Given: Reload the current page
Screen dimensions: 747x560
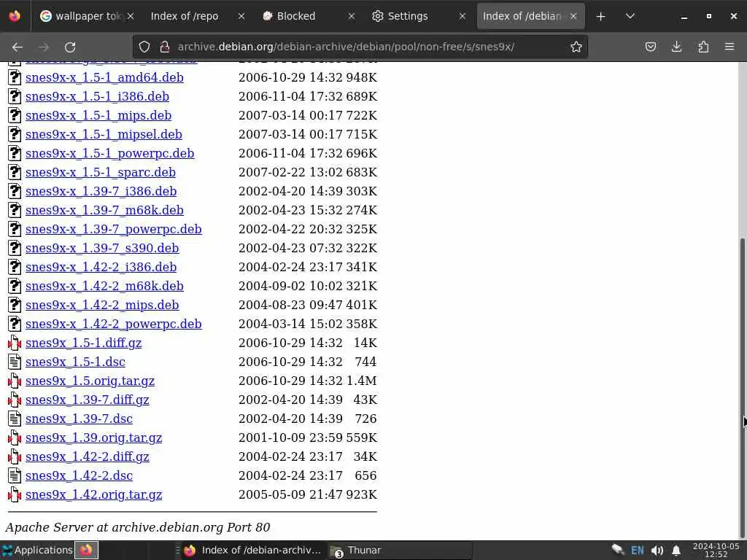Looking at the screenshot, I should 70,47.
